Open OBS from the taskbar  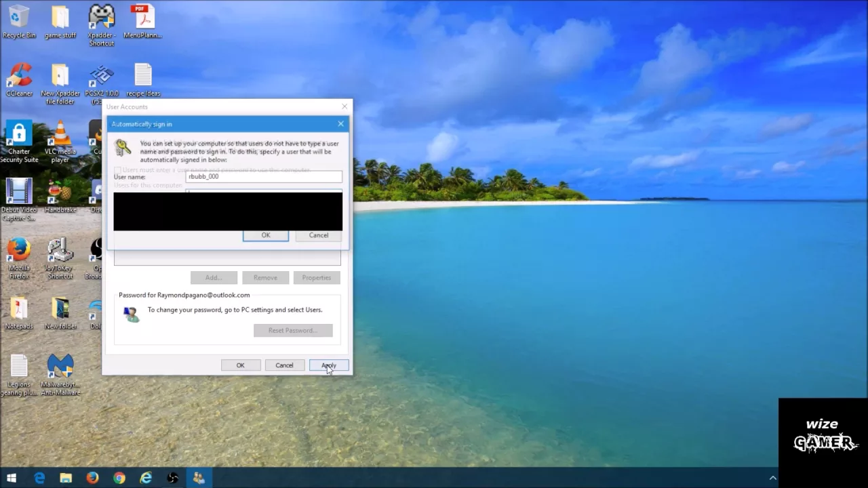coord(173,478)
